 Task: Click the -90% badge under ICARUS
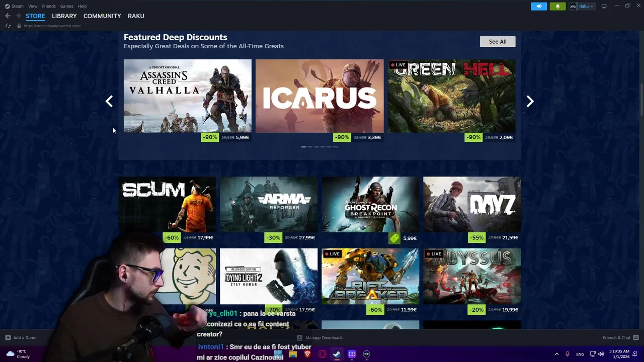[x=342, y=137]
